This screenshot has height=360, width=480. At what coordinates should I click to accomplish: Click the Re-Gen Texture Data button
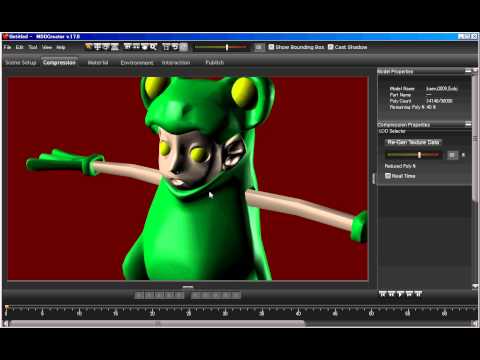pyautogui.click(x=413, y=142)
